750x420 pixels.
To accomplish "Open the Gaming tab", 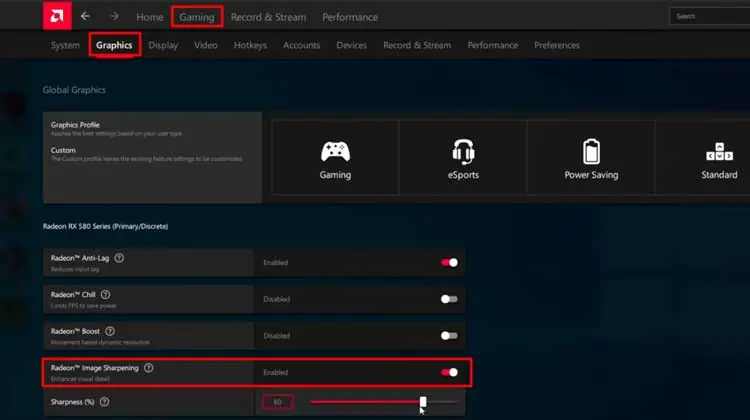I will 197,17.
